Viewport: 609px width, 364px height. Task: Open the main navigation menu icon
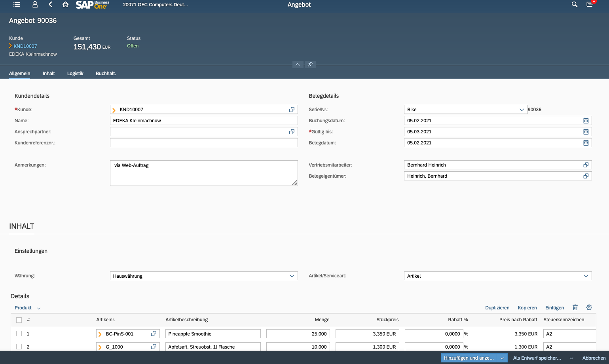click(x=17, y=5)
